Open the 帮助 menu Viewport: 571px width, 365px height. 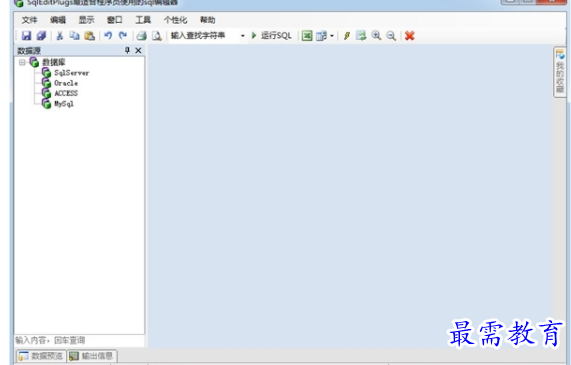point(208,20)
